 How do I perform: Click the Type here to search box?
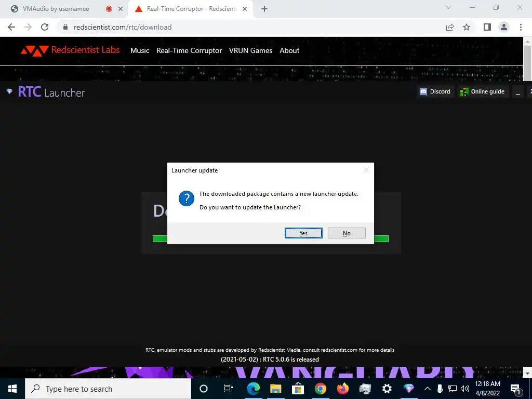108,389
